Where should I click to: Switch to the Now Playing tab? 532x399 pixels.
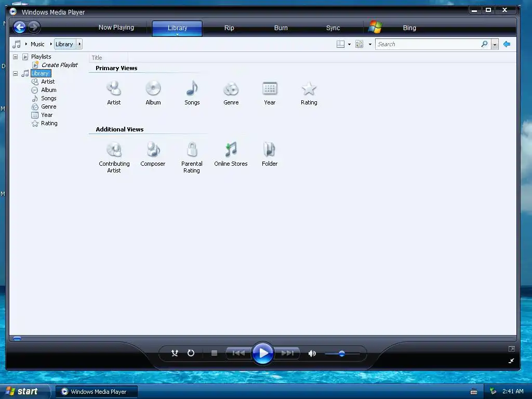[x=116, y=28]
